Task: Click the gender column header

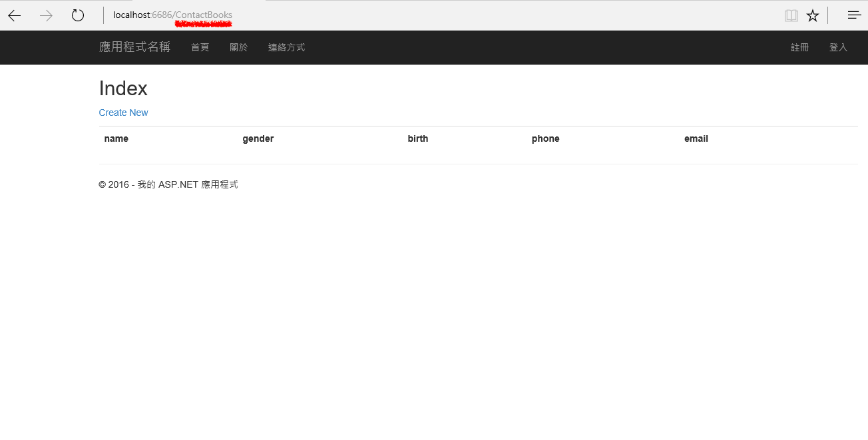Action: (x=258, y=138)
